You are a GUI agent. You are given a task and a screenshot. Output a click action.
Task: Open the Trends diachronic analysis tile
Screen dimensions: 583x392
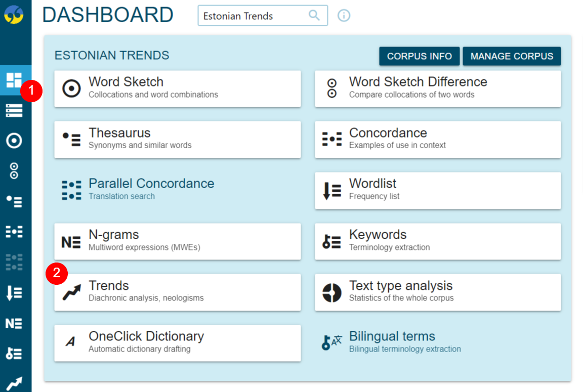[177, 292]
